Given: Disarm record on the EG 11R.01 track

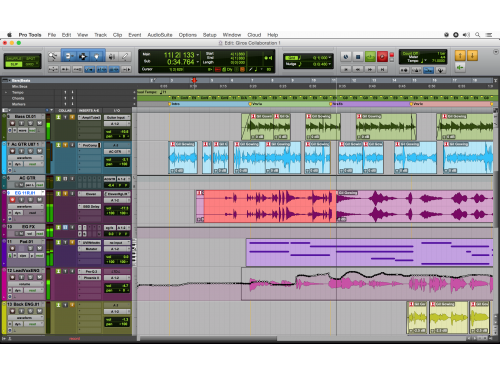Looking at the screenshot, I should [13, 200].
